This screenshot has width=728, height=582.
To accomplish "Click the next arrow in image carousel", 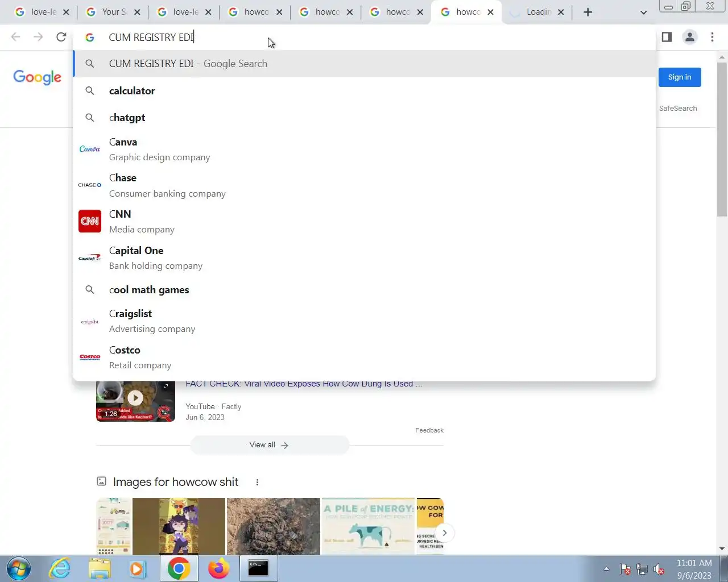I will coord(445,533).
